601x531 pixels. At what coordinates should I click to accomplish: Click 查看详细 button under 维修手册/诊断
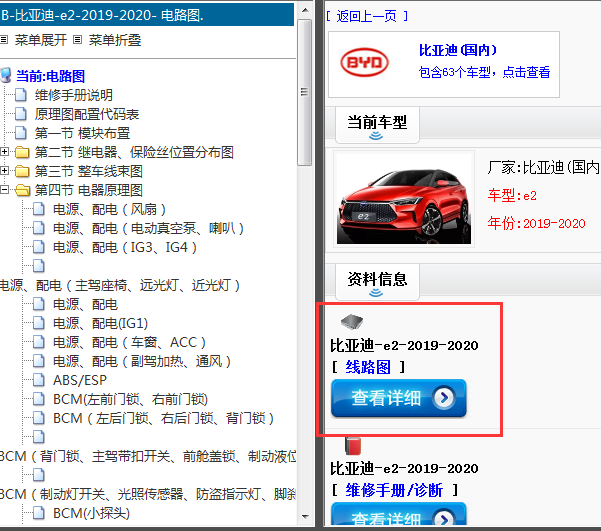(399, 514)
